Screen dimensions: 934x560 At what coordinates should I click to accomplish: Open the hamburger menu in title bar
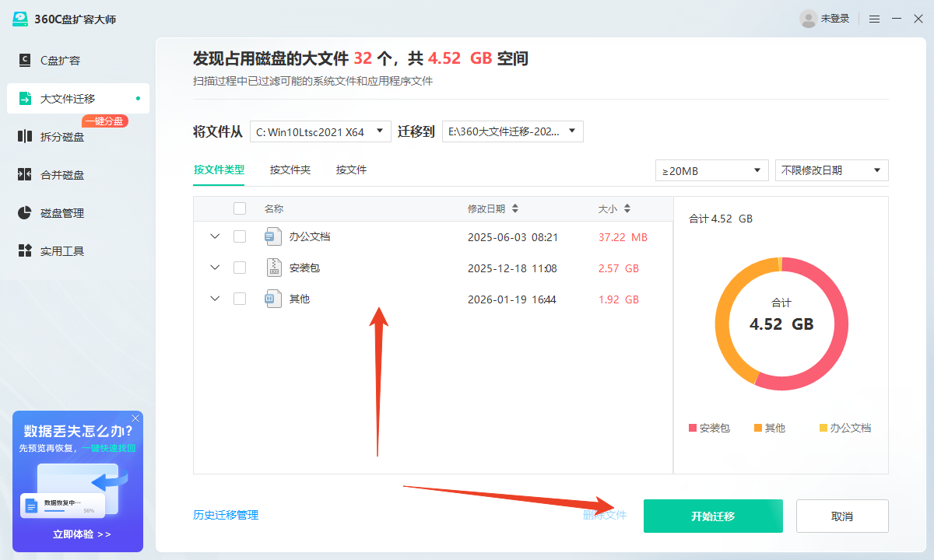(x=874, y=18)
